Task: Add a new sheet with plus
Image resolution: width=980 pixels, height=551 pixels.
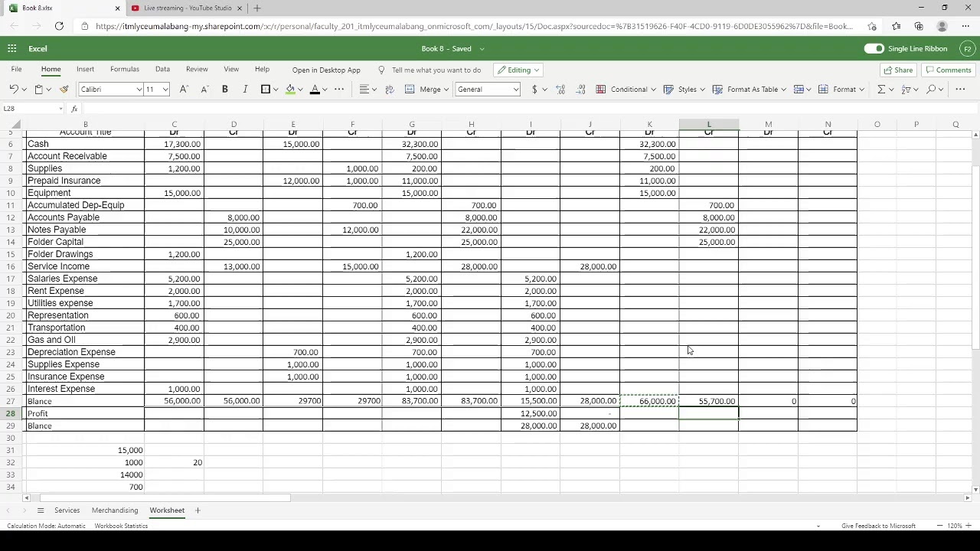Action: tap(197, 510)
